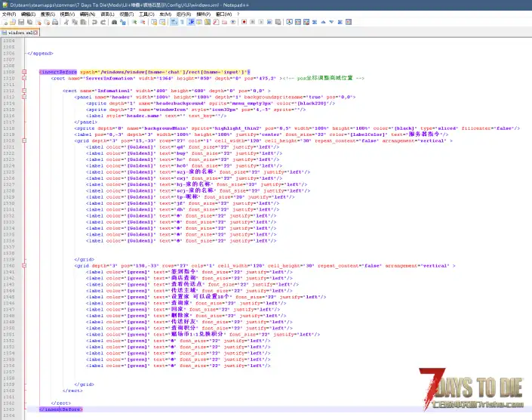Close the windows.xml tab with its X

coord(35,32)
